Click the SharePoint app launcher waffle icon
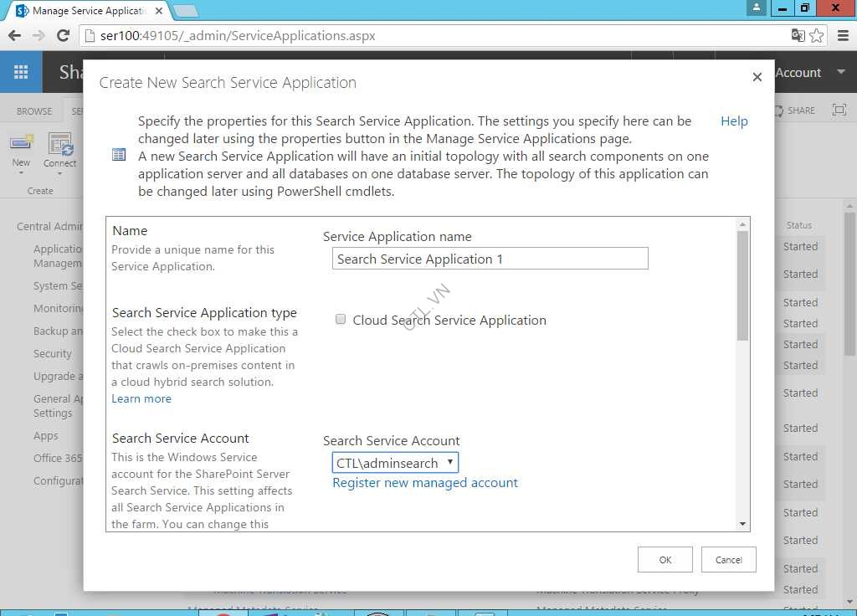Image resolution: width=857 pixels, height=616 pixels. pyautogui.click(x=21, y=71)
